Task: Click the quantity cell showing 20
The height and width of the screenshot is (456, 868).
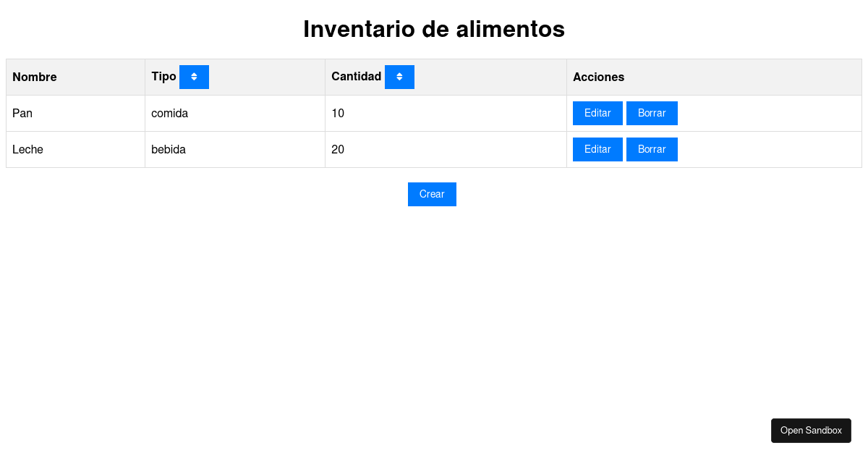Action: click(446, 150)
